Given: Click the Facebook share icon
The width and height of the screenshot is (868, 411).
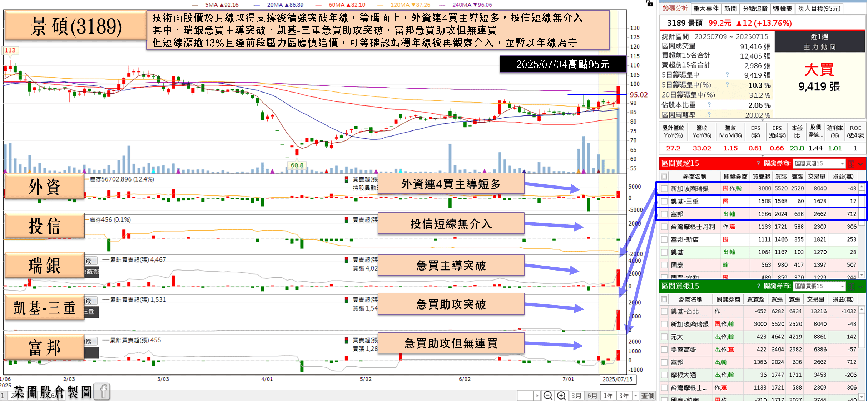Looking at the screenshot, I should (102, 392).
